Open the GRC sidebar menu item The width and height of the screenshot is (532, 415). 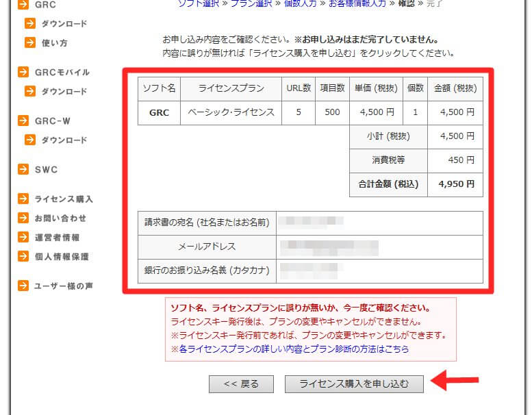pos(45,5)
